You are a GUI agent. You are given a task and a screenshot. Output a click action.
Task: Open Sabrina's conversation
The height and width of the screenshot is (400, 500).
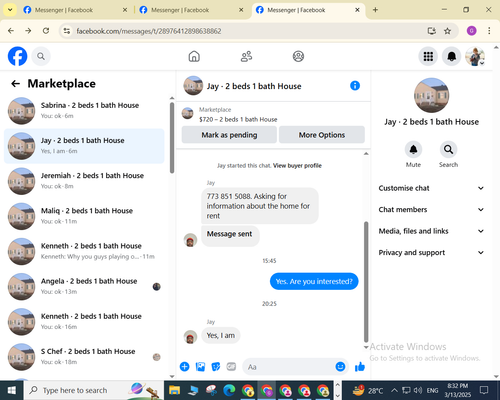pyautogui.click(x=84, y=111)
